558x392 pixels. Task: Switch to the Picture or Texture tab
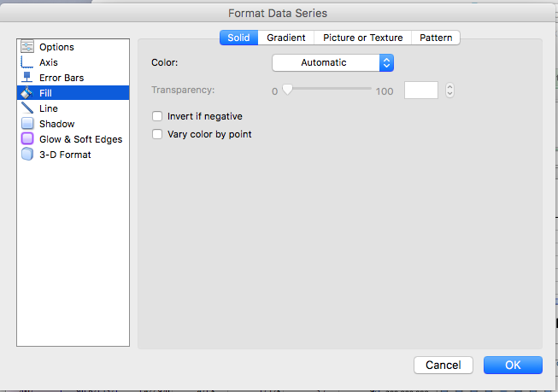[x=362, y=38]
